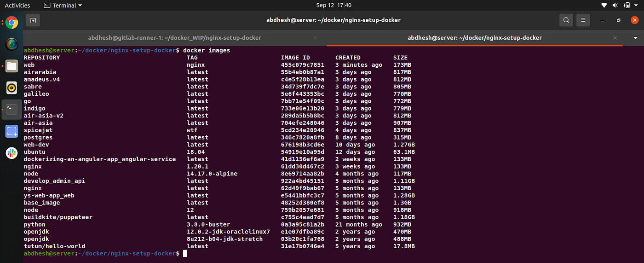Click the 'air-asia-v2' repository name
This screenshot has height=263, width=644.
tap(44, 116)
